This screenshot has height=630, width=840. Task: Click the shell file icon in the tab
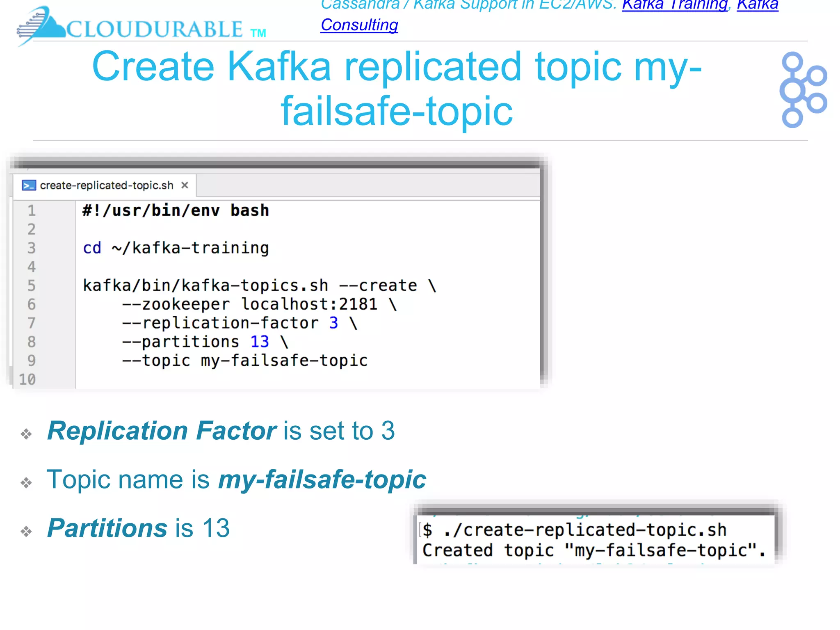coord(29,185)
